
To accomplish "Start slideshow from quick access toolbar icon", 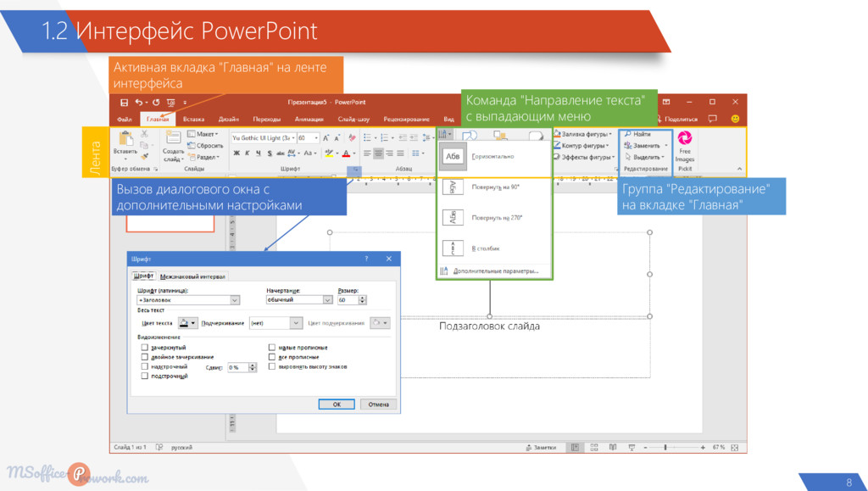I will (170, 103).
